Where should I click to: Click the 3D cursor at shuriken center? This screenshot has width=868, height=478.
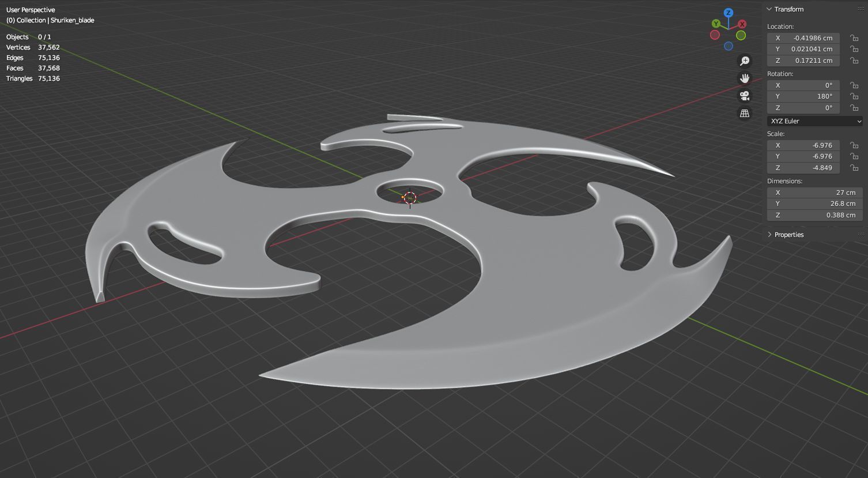point(409,198)
